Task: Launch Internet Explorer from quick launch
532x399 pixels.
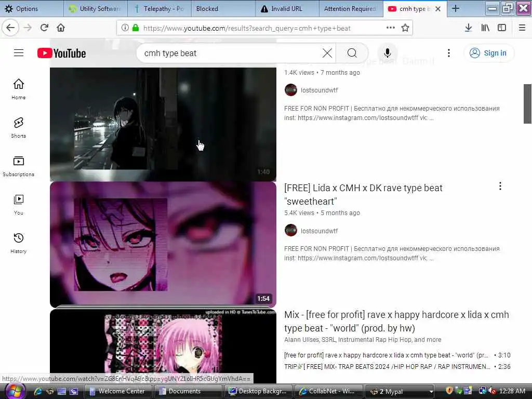Action: pos(37,391)
